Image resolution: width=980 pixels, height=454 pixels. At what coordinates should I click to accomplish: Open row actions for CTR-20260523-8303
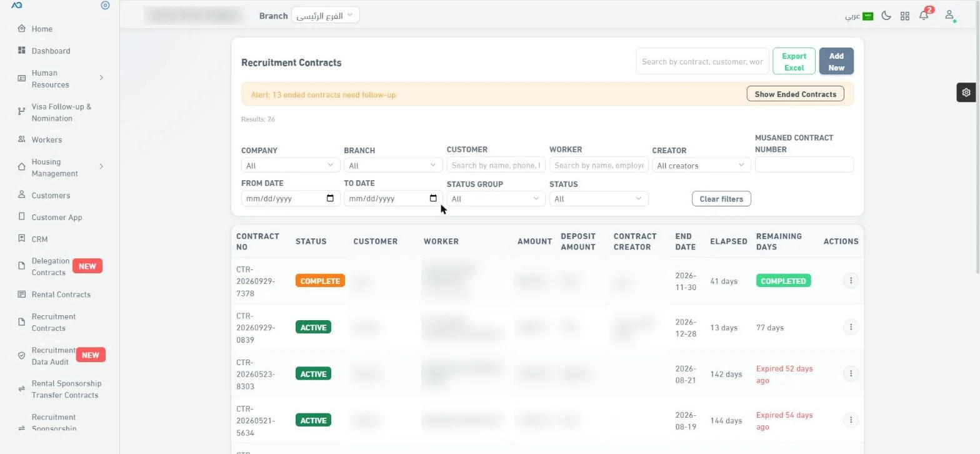point(851,373)
